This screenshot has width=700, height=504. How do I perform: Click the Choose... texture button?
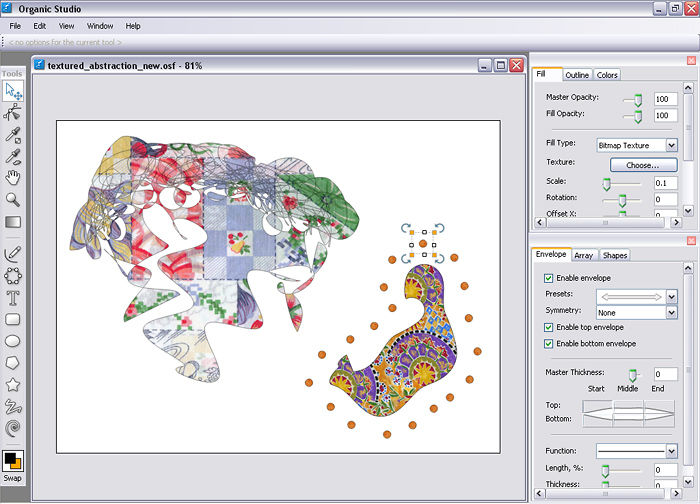(x=643, y=165)
